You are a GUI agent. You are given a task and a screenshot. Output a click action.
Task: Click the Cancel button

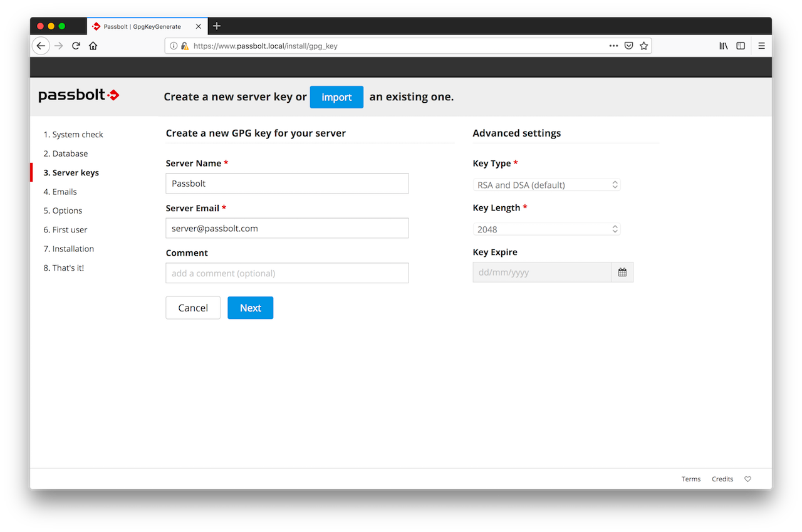click(x=193, y=308)
